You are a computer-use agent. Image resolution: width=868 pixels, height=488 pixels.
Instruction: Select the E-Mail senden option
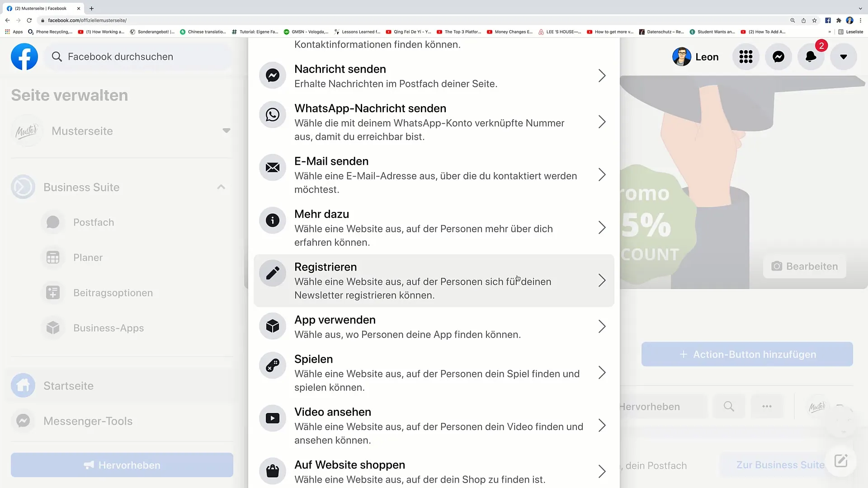pos(434,174)
